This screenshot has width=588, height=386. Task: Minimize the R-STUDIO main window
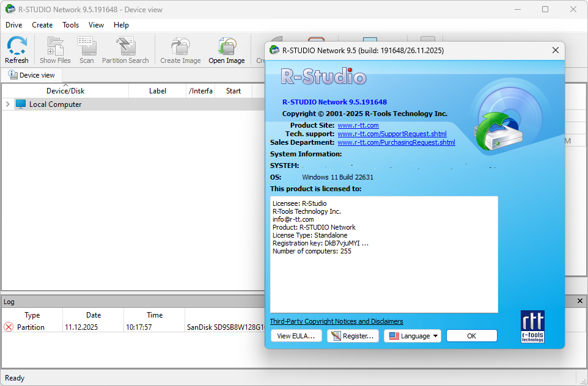coord(518,9)
